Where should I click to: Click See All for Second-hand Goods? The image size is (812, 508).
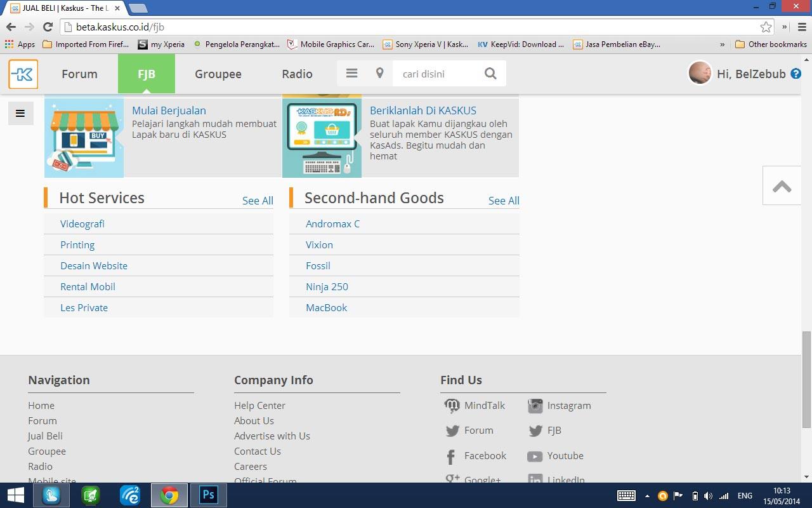504,201
